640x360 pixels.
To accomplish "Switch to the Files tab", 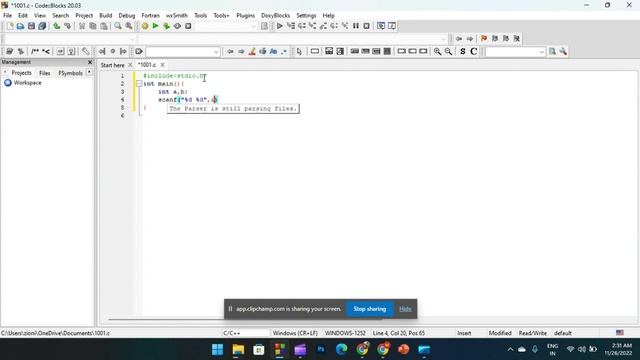I will pyautogui.click(x=44, y=73).
